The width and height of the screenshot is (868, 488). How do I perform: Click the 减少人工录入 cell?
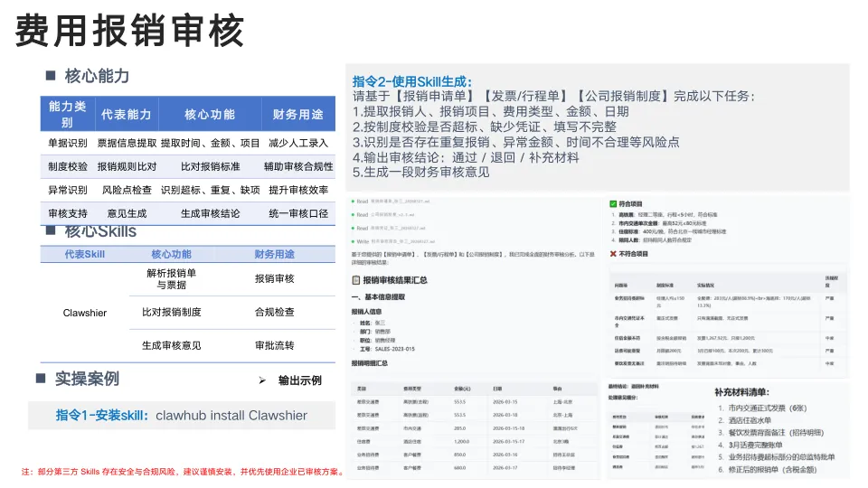298,144
